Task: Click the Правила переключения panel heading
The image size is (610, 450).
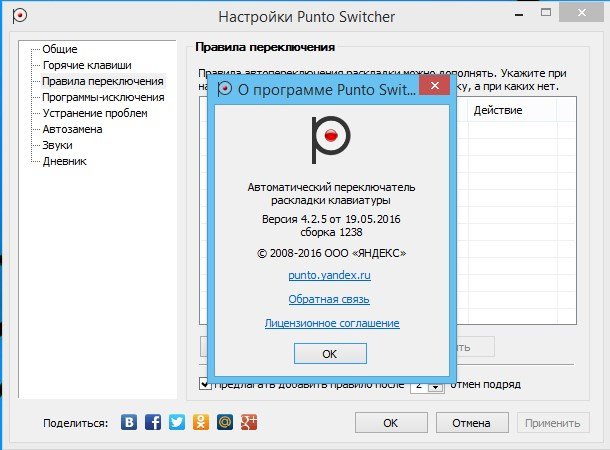Action: [265, 47]
